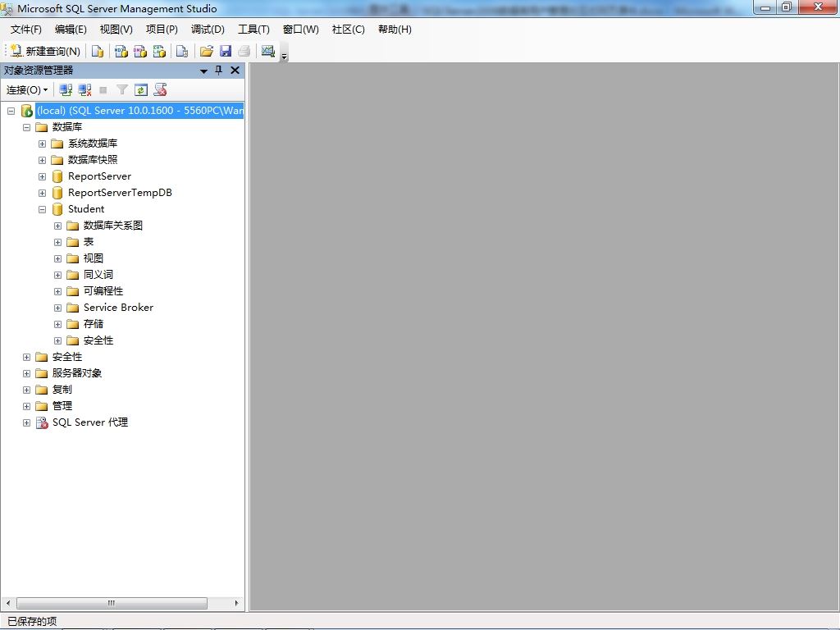Select the ReportServer database cylinder icon

pos(57,176)
